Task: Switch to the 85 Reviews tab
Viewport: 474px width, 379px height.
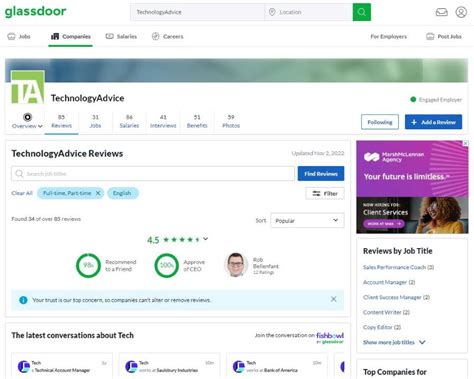Action: [61, 121]
